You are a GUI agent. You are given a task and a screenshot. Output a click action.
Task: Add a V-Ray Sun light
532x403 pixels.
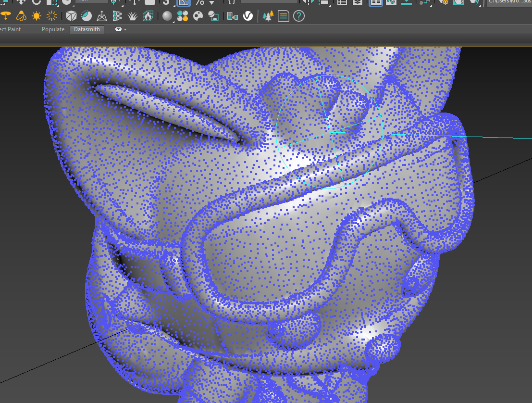(37, 16)
